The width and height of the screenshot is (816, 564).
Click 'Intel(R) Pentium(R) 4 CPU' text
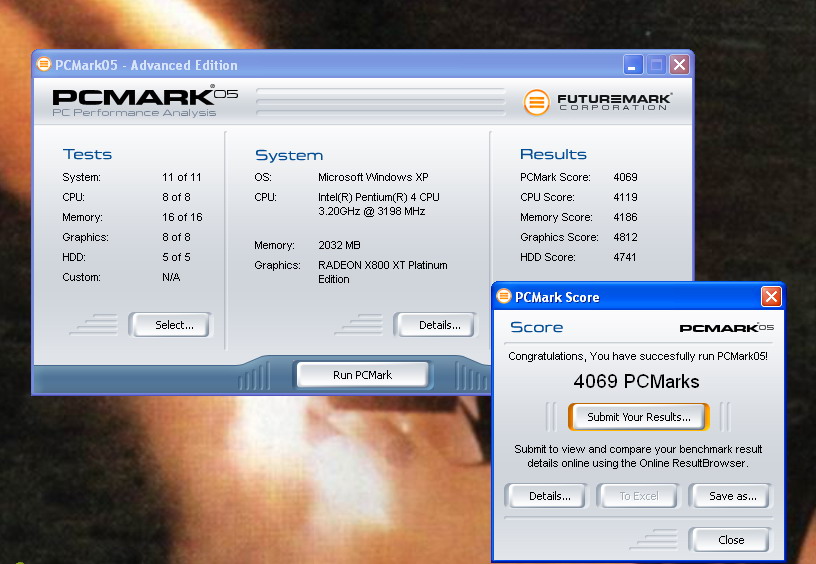tap(379, 197)
